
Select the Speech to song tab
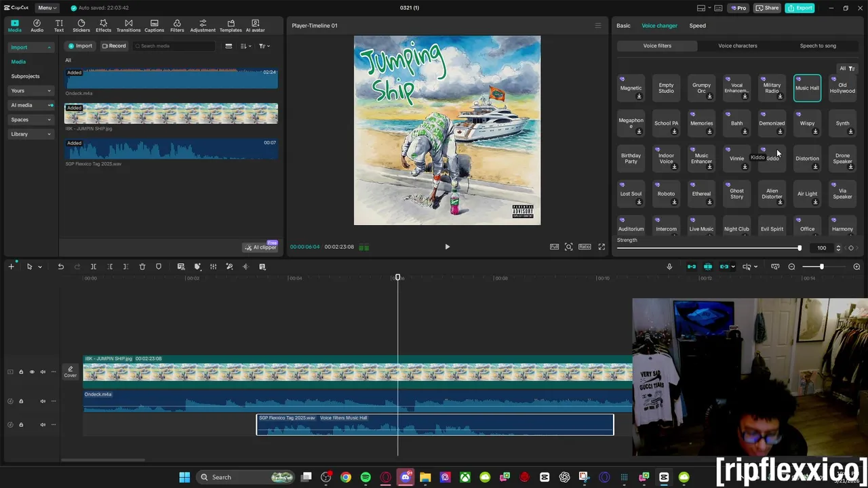click(818, 45)
